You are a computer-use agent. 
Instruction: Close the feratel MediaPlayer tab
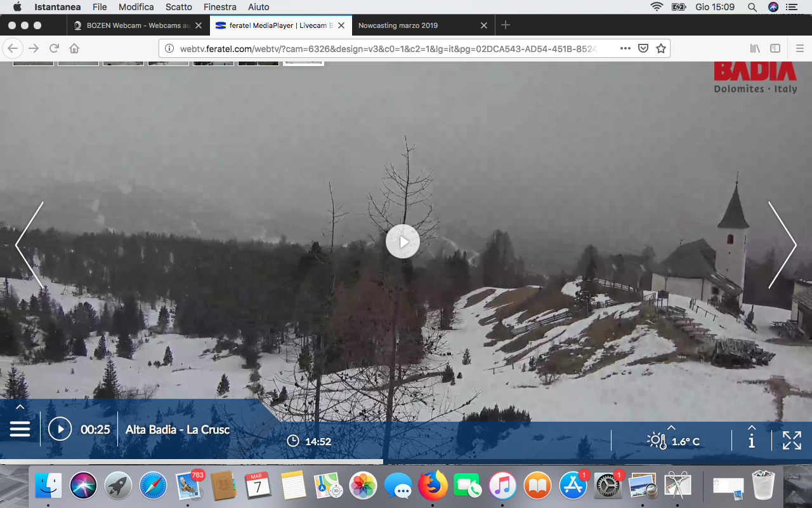pyautogui.click(x=341, y=25)
